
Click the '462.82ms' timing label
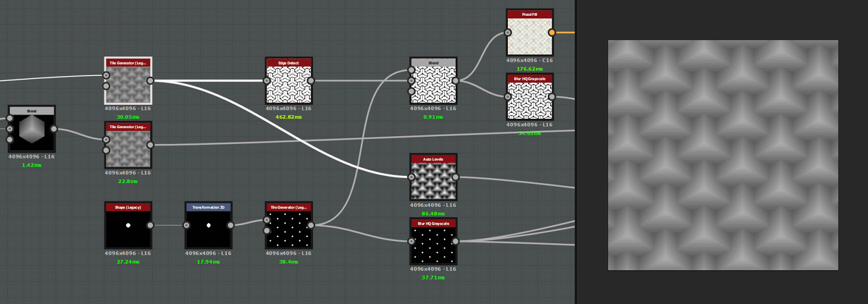(289, 117)
